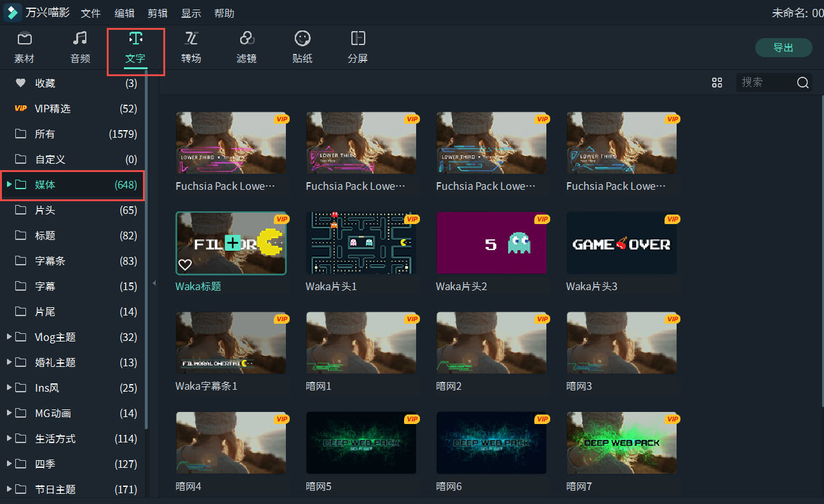Toggle favorite heart on Waka标题 thumbnail
Image resolution: width=824 pixels, height=504 pixels.
point(185,265)
